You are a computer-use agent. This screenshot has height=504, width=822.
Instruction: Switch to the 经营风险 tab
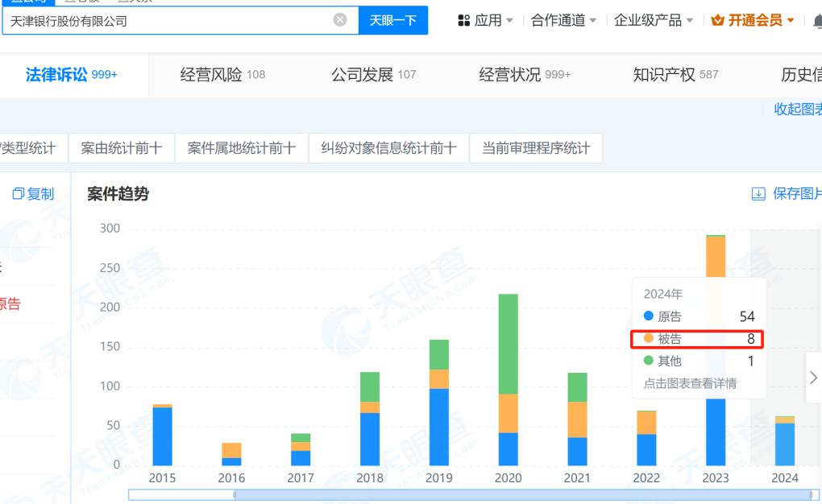(x=222, y=75)
